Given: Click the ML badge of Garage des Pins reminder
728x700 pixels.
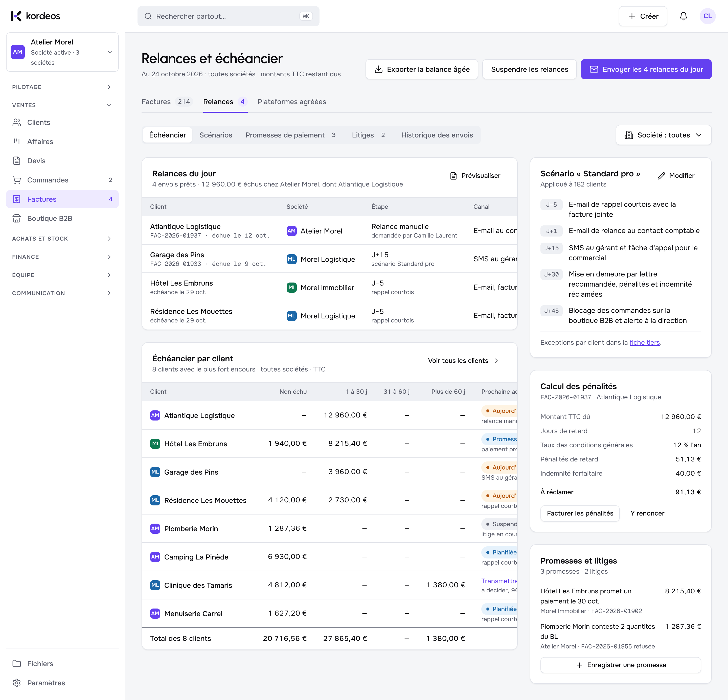Looking at the screenshot, I should [291, 259].
